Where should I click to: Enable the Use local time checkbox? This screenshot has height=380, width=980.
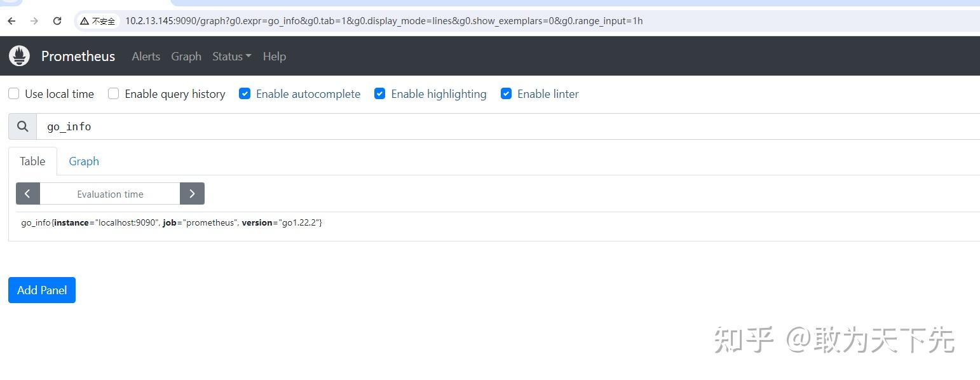tap(13, 93)
